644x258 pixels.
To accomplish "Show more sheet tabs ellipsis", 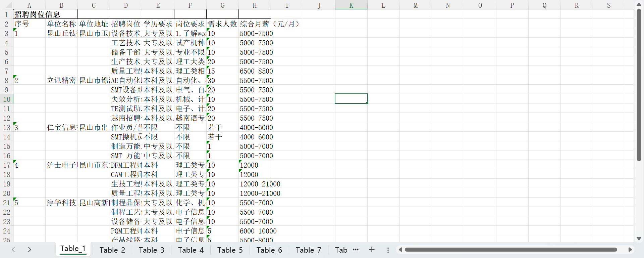I will click(x=356, y=250).
